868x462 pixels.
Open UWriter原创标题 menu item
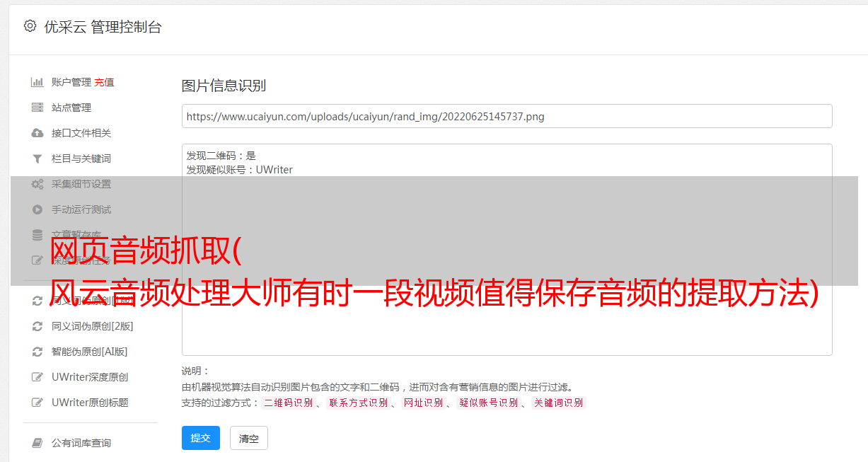[x=90, y=403]
